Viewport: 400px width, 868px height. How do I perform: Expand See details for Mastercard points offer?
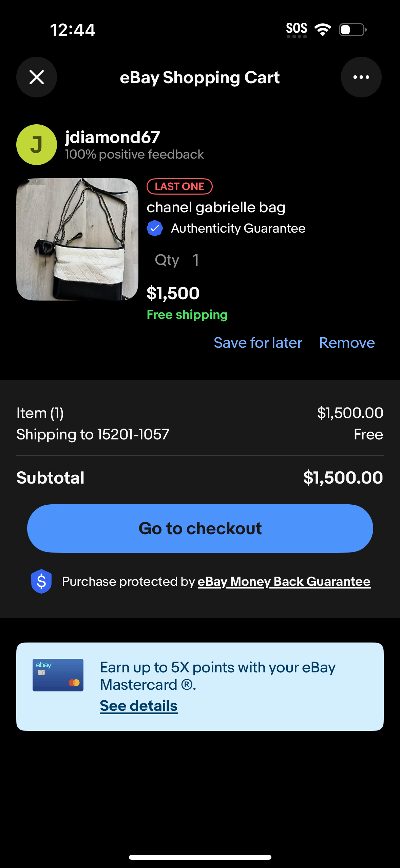(138, 705)
